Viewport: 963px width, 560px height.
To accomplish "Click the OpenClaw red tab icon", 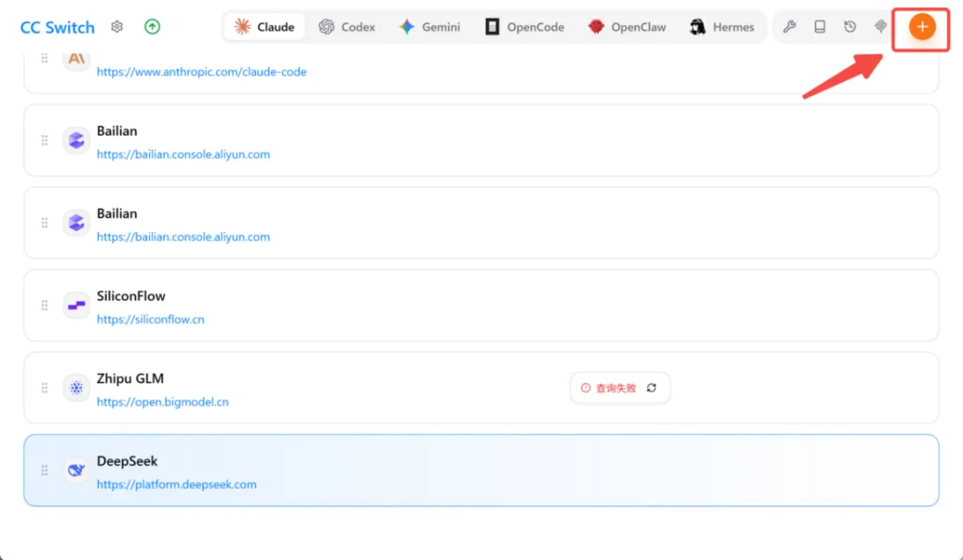I will point(596,27).
